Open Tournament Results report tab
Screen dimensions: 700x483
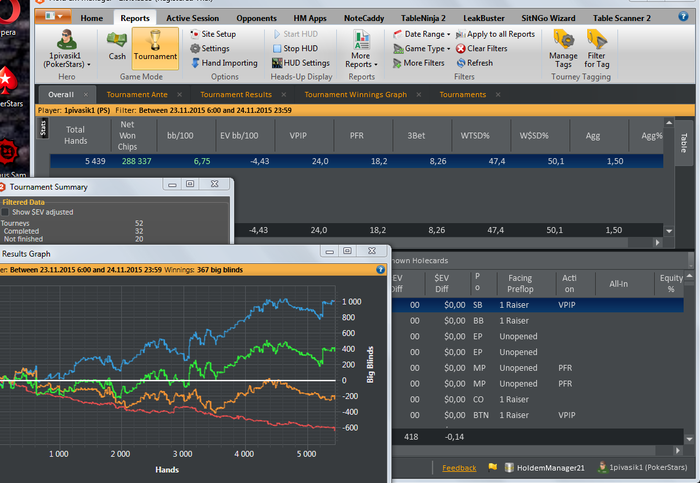[x=236, y=95]
